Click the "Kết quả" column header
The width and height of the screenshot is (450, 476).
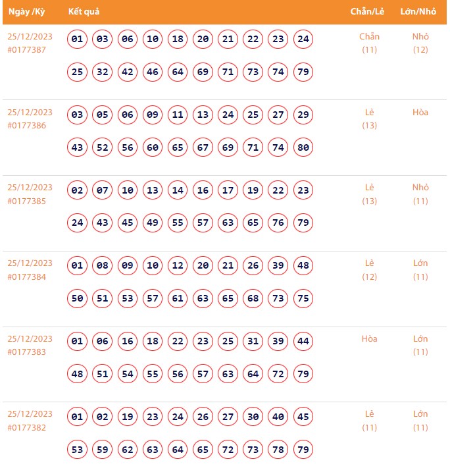pos(84,13)
